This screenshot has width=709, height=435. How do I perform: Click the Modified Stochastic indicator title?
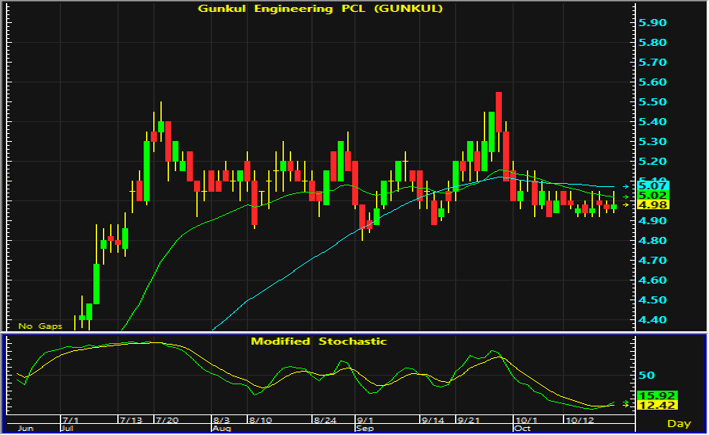(319, 341)
